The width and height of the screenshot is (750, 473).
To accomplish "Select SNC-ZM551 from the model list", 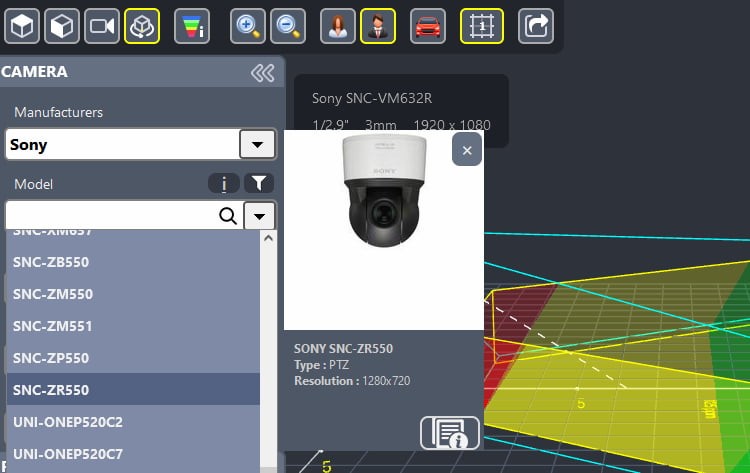I will coord(133,326).
